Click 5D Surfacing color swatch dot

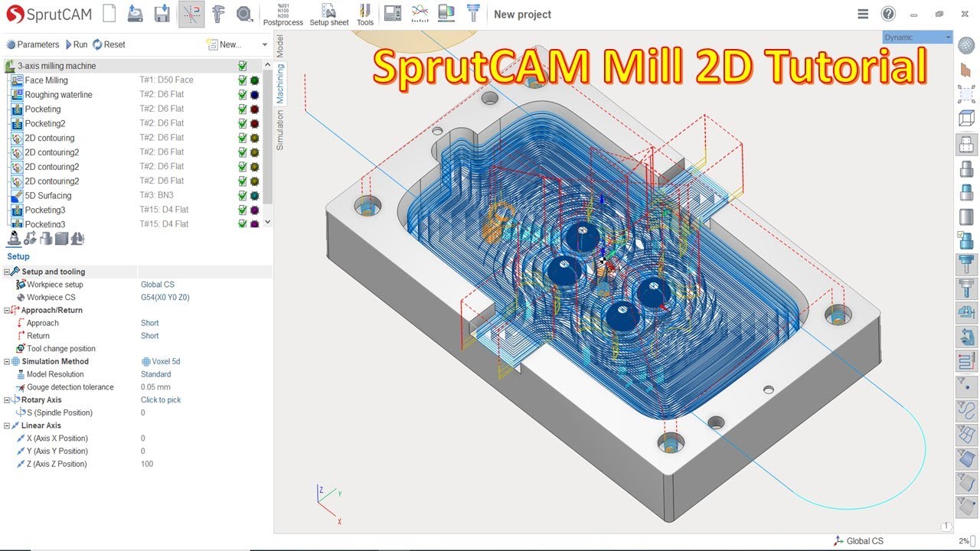point(254,196)
